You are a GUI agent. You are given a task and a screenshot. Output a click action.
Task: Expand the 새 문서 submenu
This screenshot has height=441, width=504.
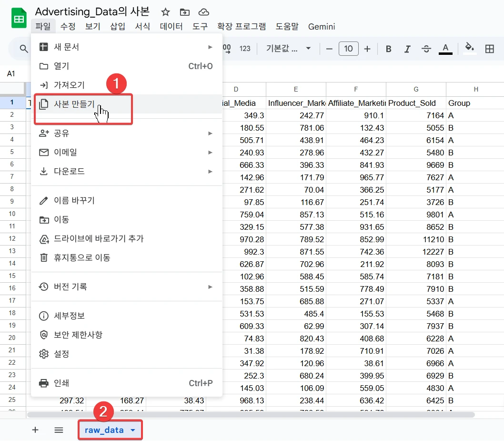pyautogui.click(x=210, y=47)
